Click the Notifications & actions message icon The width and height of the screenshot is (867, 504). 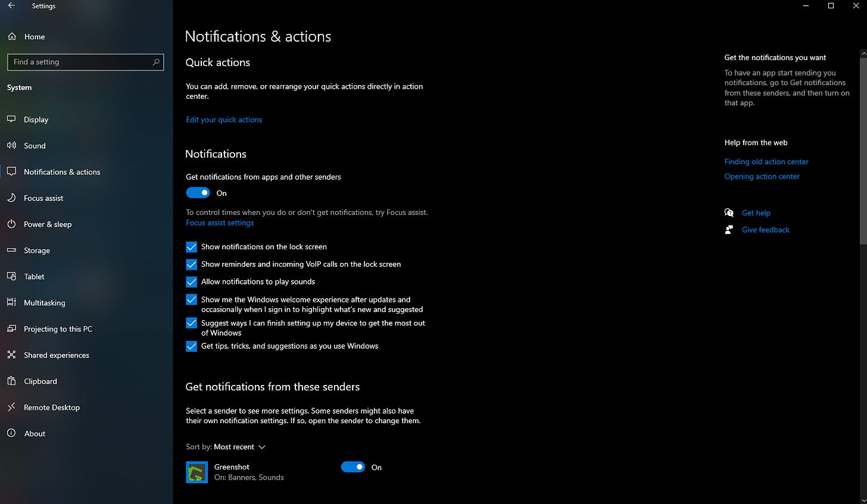11,171
